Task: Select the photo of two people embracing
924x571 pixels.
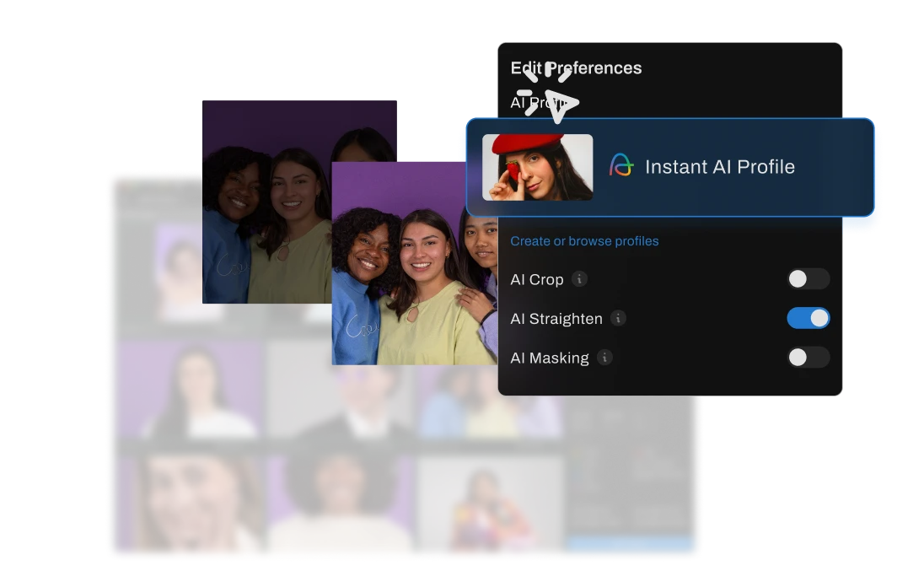Action: pyautogui.click(x=489, y=403)
